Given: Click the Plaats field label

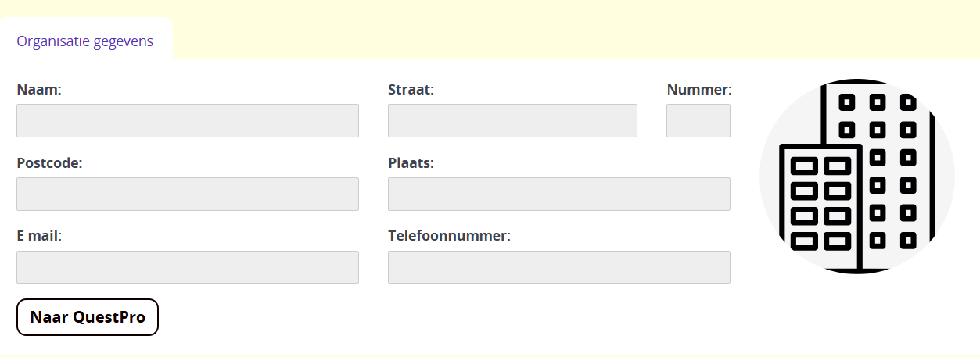Looking at the screenshot, I should pyautogui.click(x=411, y=163).
